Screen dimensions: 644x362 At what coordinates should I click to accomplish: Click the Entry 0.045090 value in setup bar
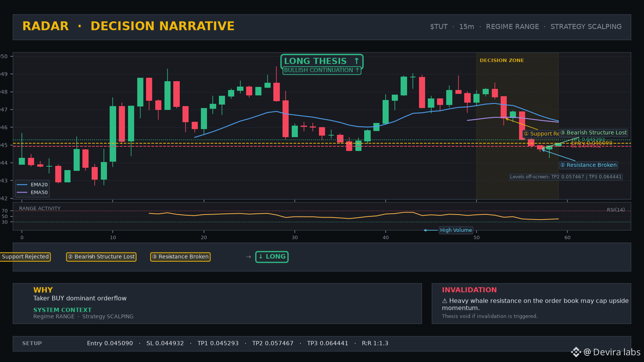(110, 343)
